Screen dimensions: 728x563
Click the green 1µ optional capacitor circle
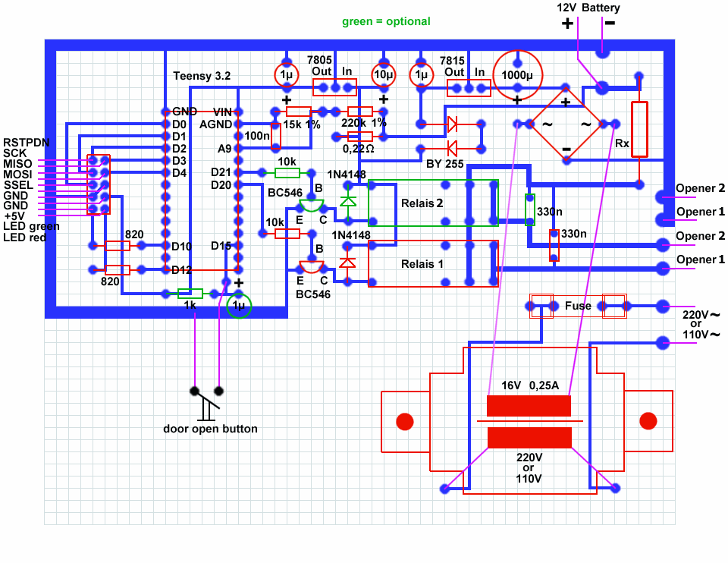pos(237,304)
